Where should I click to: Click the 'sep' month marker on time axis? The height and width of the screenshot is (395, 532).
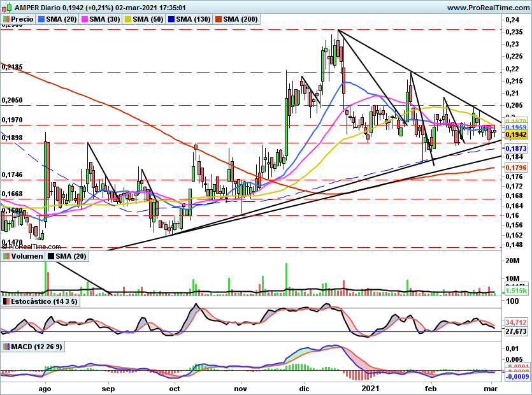coord(108,389)
